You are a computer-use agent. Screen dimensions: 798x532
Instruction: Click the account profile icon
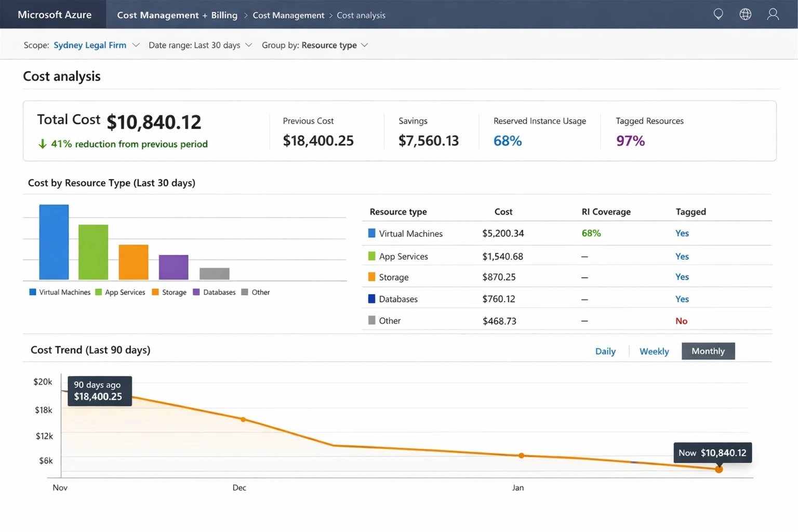773,15
